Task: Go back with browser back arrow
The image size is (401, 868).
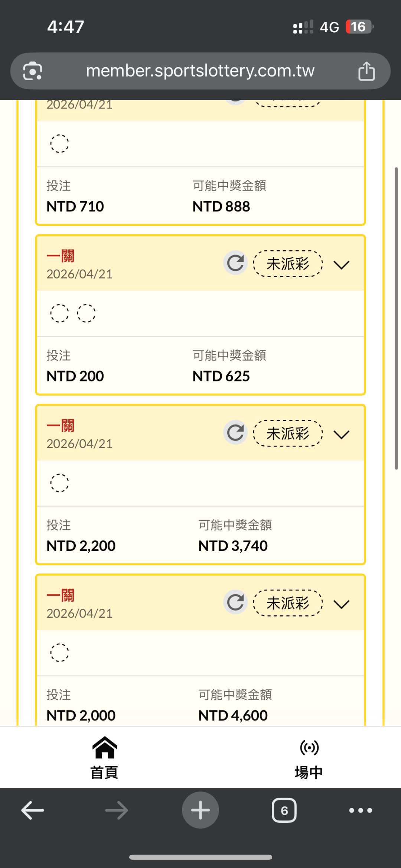Action: point(33,810)
